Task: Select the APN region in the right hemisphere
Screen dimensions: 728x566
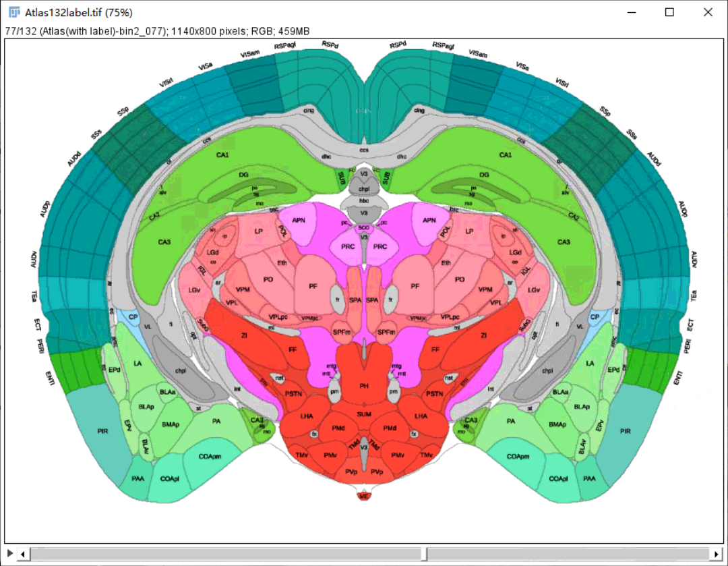Action: pos(429,221)
